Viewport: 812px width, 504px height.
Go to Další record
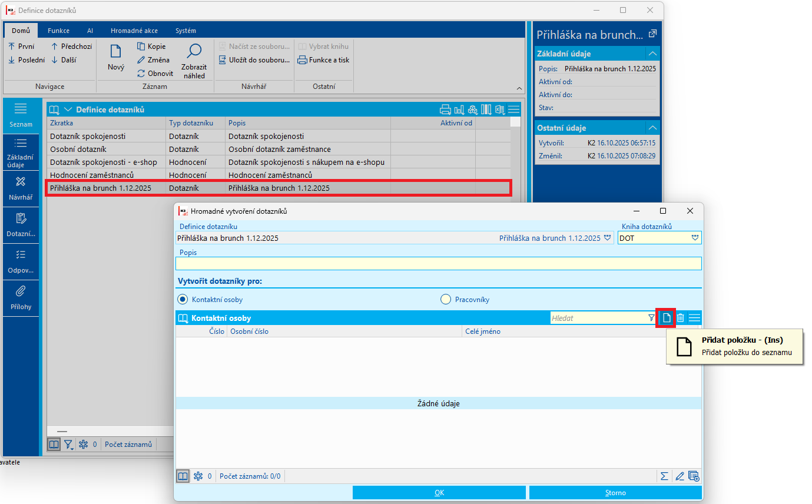pyautogui.click(x=64, y=60)
